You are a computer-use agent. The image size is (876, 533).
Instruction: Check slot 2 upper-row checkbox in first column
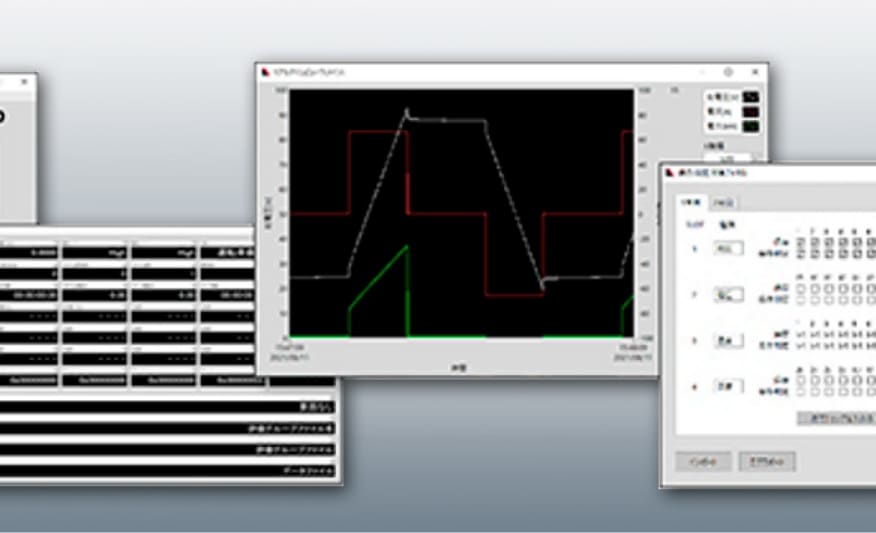click(x=801, y=289)
